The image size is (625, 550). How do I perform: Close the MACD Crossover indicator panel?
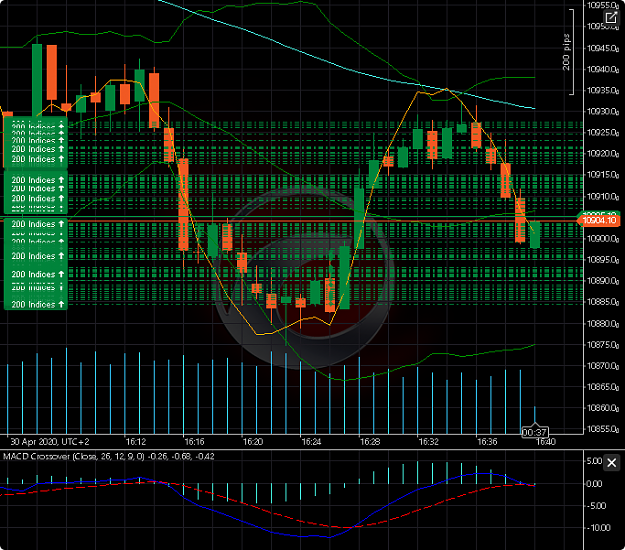point(611,463)
